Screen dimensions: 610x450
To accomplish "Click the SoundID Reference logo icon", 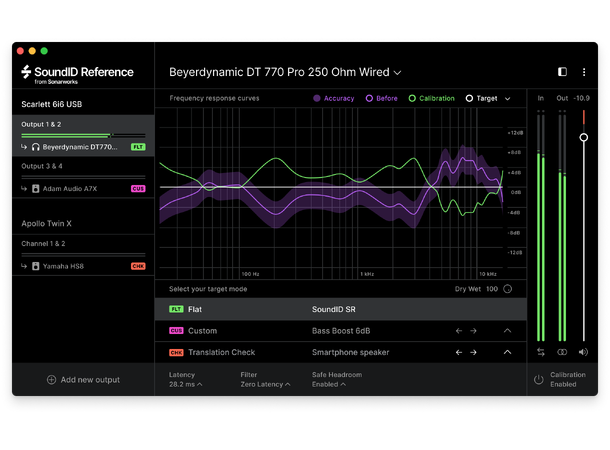I will [x=26, y=72].
